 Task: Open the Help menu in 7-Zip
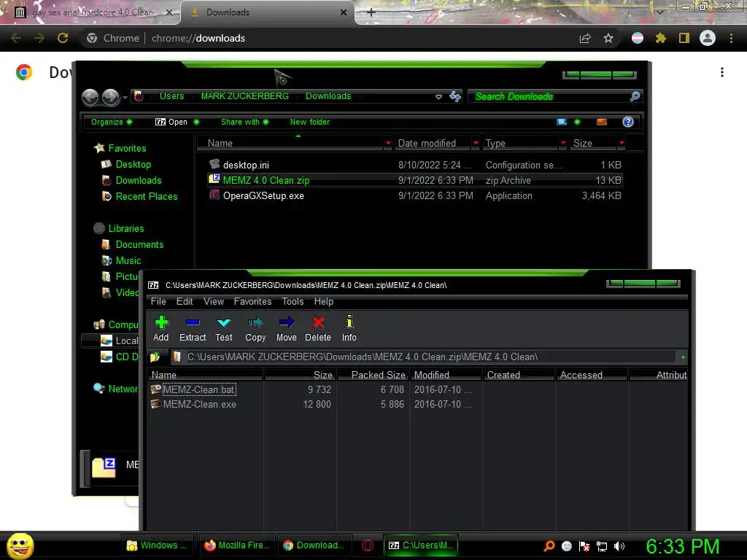pyautogui.click(x=323, y=301)
